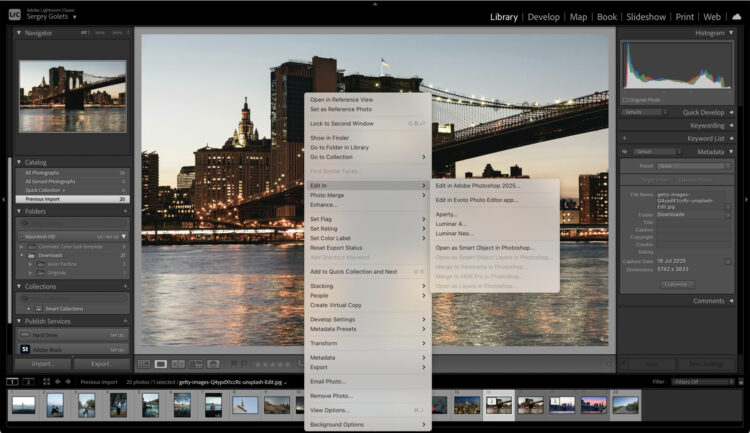Choose Edit in Adobe Photoshop 2025

(x=477, y=185)
